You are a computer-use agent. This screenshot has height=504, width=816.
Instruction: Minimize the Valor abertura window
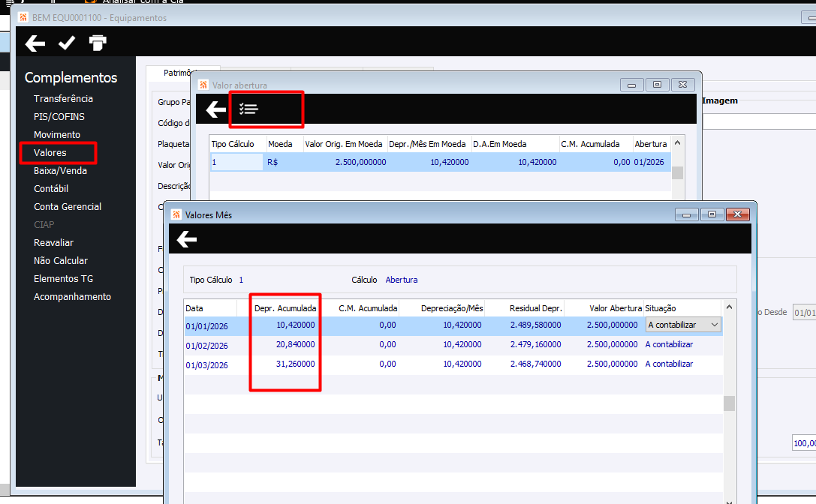click(632, 85)
